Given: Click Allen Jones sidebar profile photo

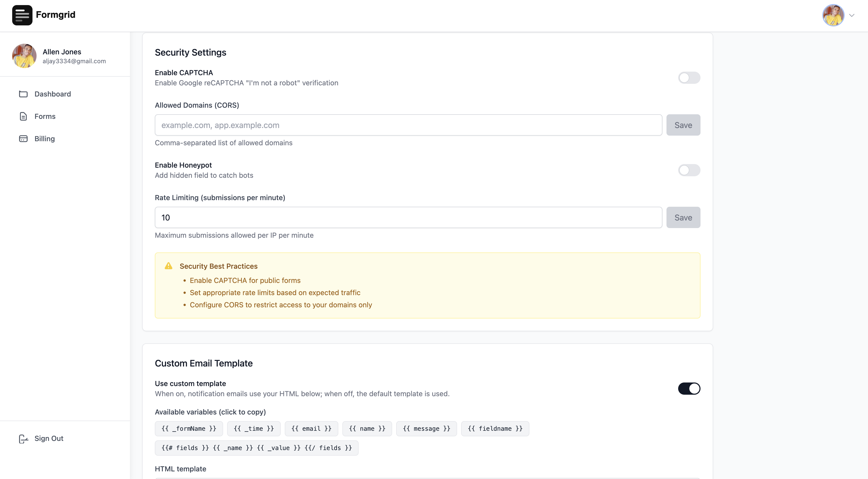Looking at the screenshot, I should (x=24, y=56).
